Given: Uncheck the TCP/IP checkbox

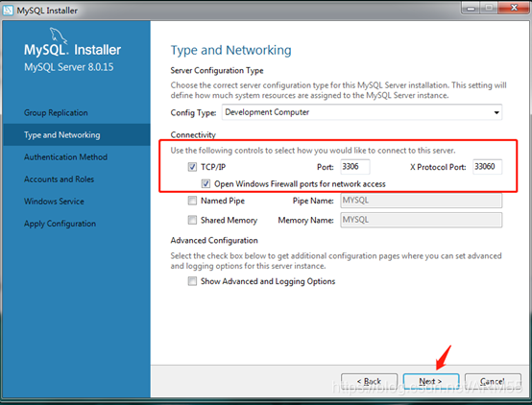Looking at the screenshot, I should [x=192, y=167].
